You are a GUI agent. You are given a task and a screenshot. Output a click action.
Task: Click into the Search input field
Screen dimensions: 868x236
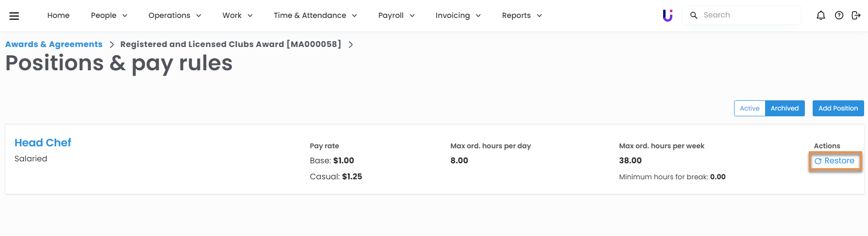[x=748, y=15]
